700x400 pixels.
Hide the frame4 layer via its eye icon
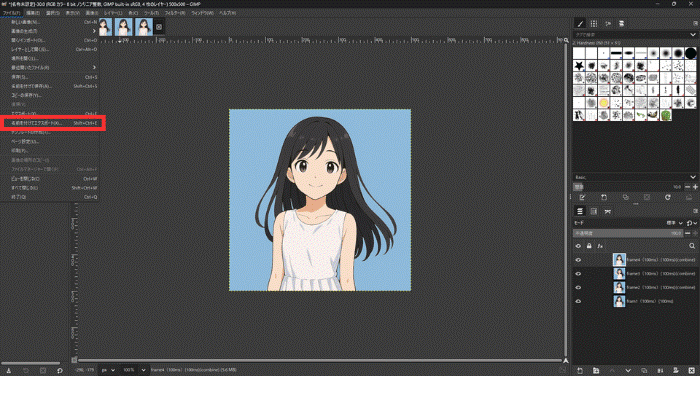tap(578, 260)
